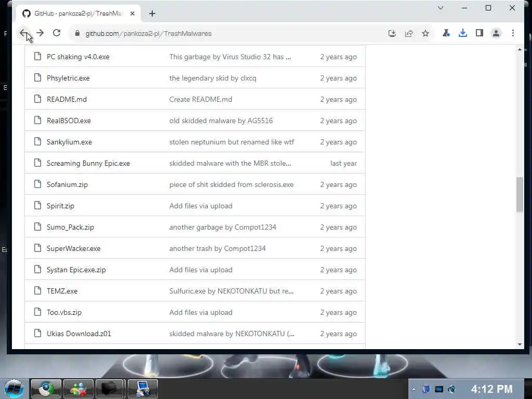
Task: Open a new browser tab
Action: pyautogui.click(x=152, y=14)
